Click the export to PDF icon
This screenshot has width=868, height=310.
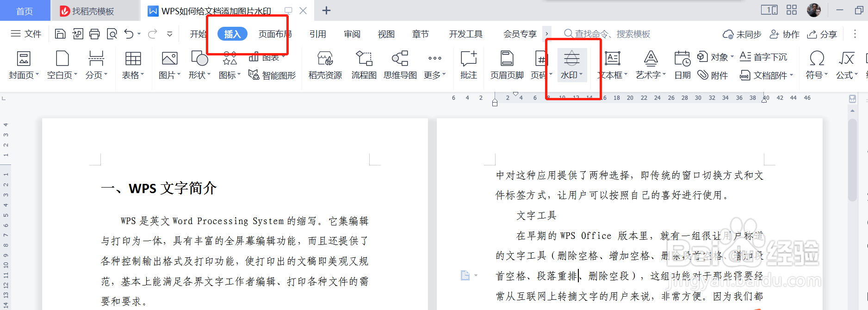pos(78,34)
